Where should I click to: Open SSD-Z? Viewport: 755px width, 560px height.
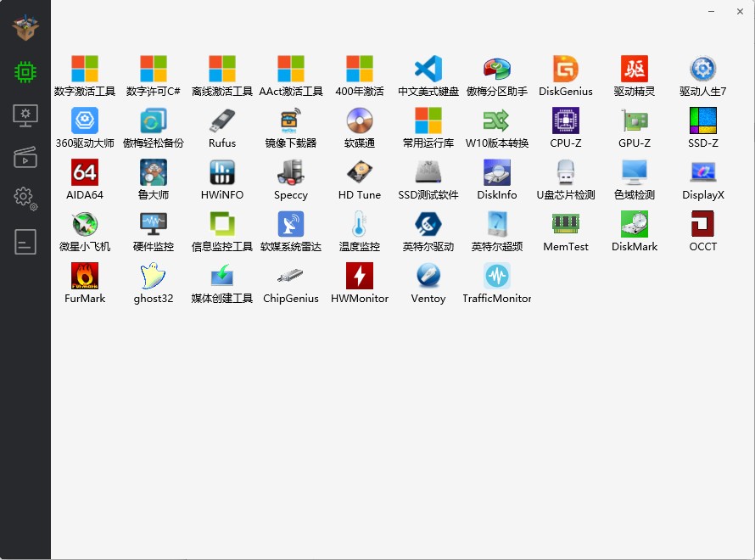pos(703,128)
